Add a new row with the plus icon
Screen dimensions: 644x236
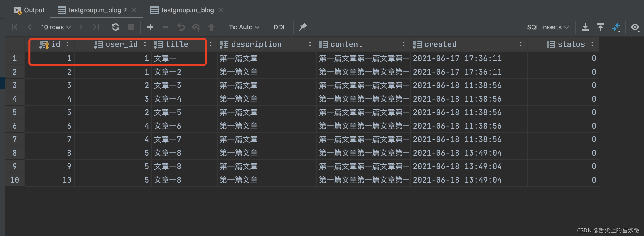(150, 27)
